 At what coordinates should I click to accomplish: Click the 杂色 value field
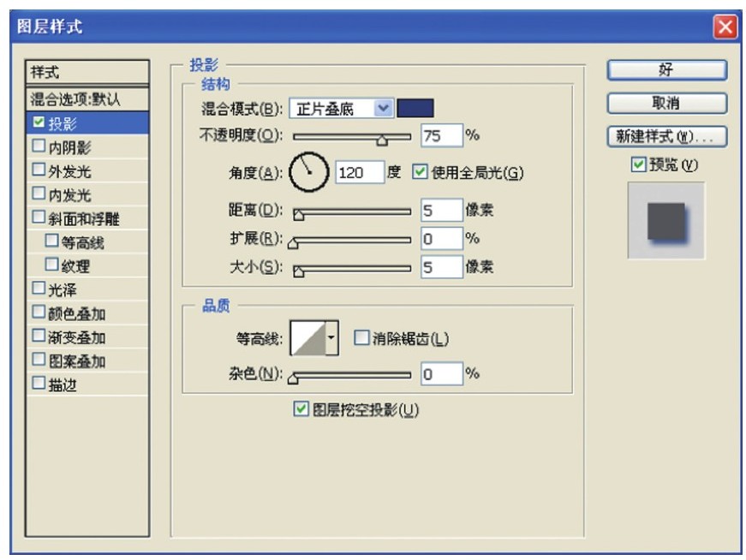442,374
